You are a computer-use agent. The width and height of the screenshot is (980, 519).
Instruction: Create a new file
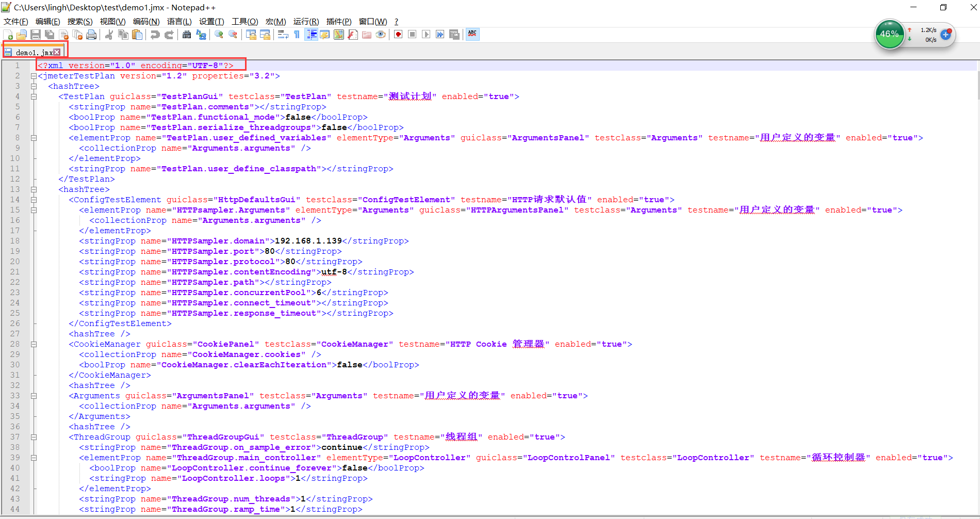click(x=8, y=35)
